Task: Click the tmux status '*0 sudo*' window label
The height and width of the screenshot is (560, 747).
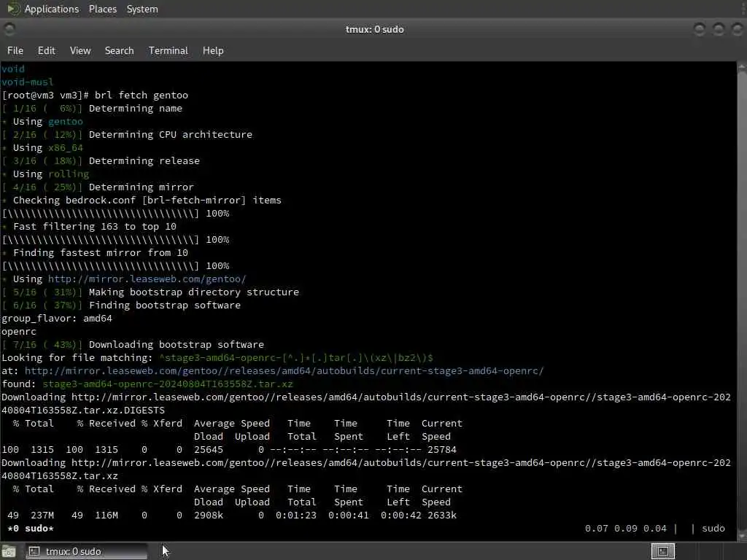Action: pos(31,529)
